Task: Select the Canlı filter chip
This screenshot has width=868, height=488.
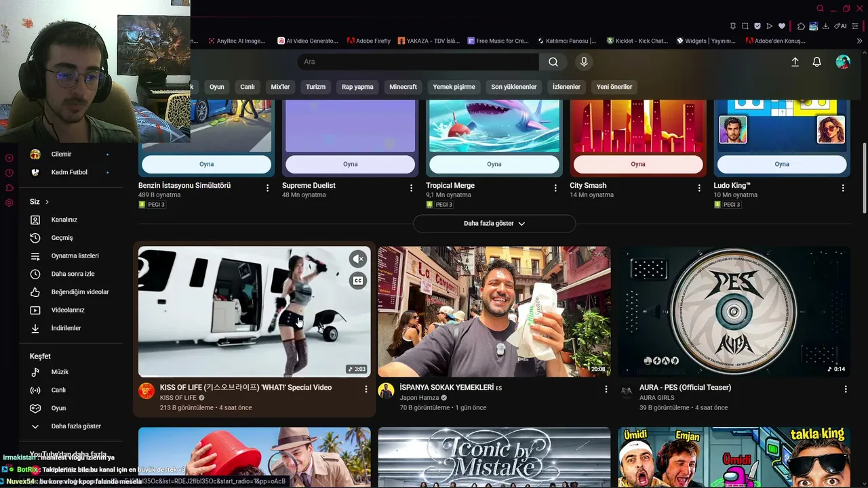Action: click(x=248, y=87)
